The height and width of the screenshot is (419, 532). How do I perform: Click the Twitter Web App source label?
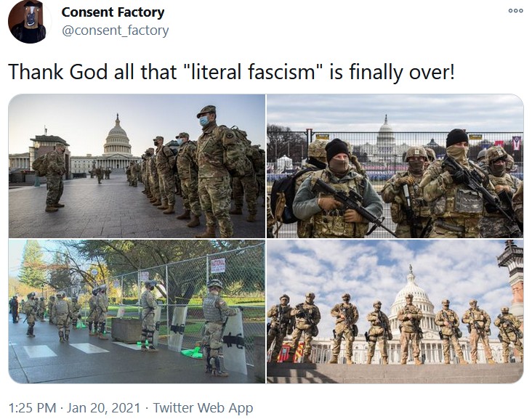[x=203, y=407]
